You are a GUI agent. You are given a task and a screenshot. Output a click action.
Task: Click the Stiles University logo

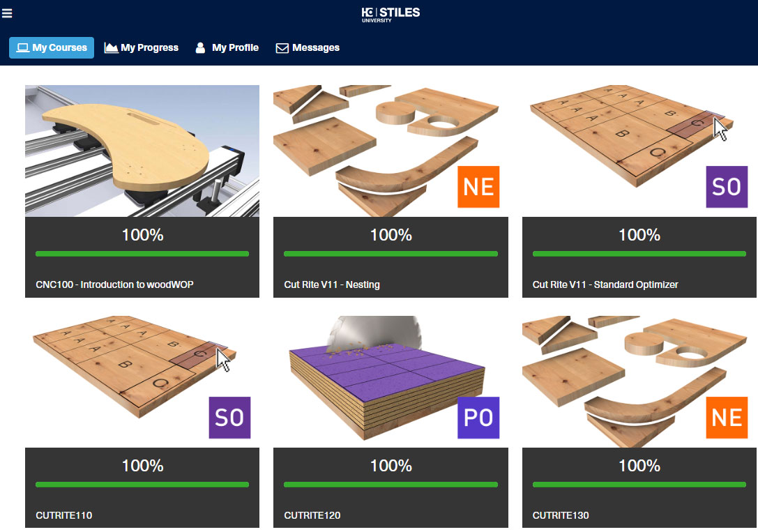[391, 15]
